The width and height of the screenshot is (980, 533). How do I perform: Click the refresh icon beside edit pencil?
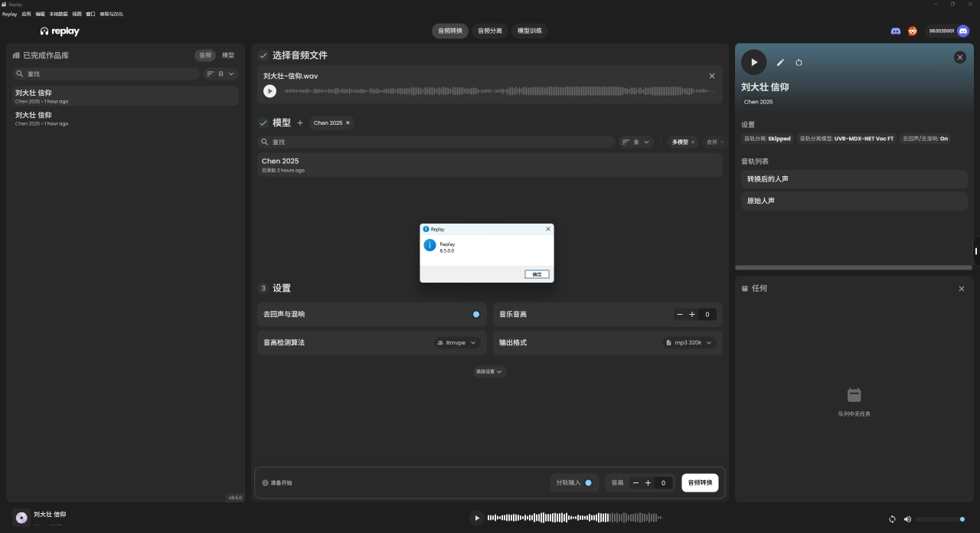(799, 63)
